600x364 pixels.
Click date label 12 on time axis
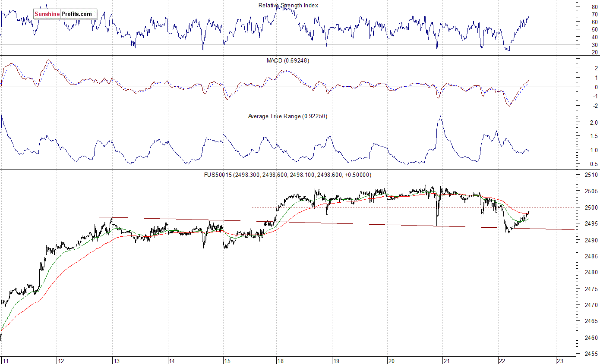61,361
